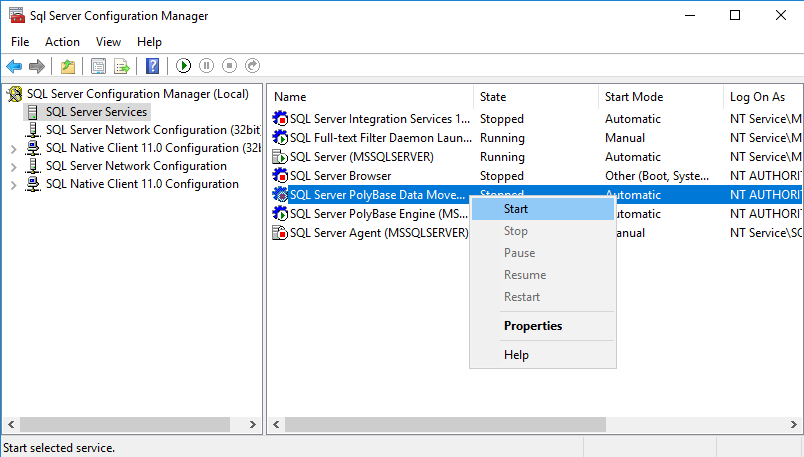The height and width of the screenshot is (457, 804).
Task: Select SQL Server Network Configuration (32bit) tree item
Action: (x=153, y=130)
